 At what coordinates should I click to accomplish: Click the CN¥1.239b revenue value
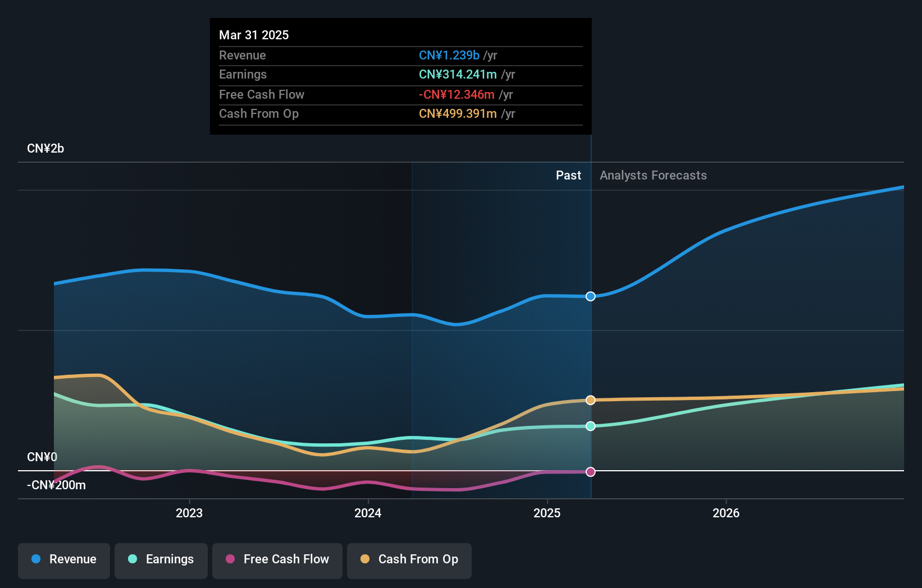[x=449, y=55]
